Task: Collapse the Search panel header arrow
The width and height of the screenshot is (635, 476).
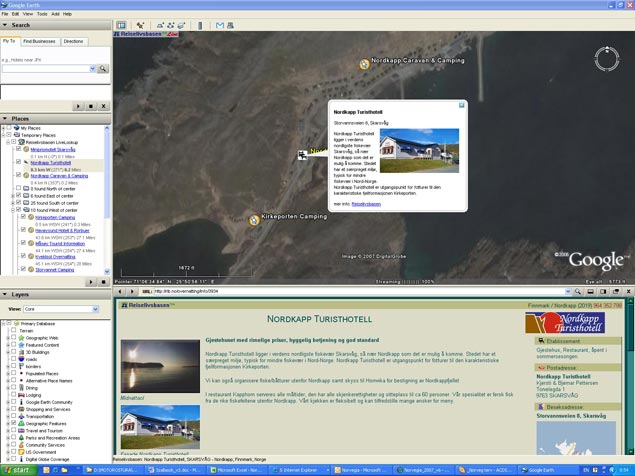Action: tap(5, 25)
